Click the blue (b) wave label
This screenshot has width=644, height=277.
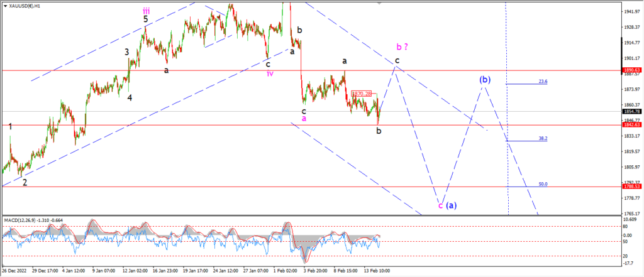tap(485, 80)
